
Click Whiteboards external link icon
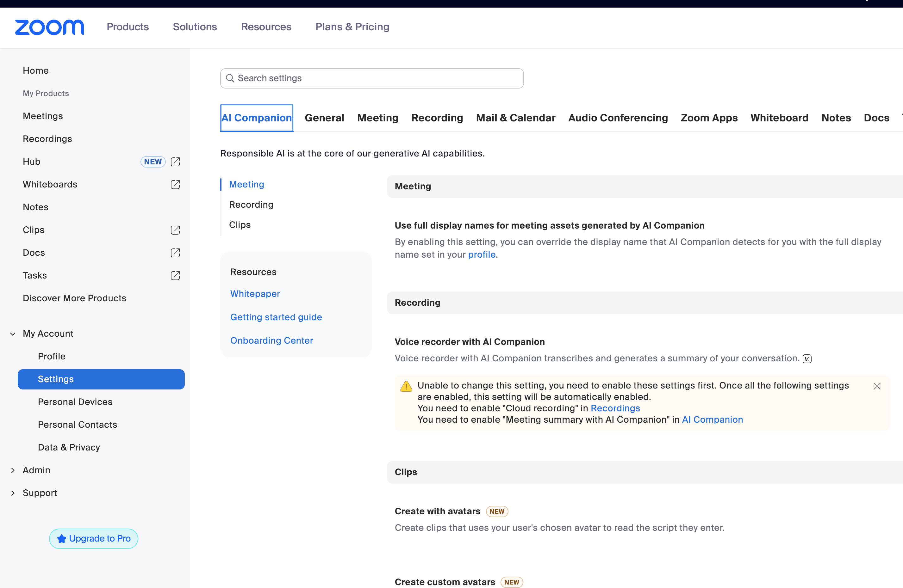click(x=175, y=185)
